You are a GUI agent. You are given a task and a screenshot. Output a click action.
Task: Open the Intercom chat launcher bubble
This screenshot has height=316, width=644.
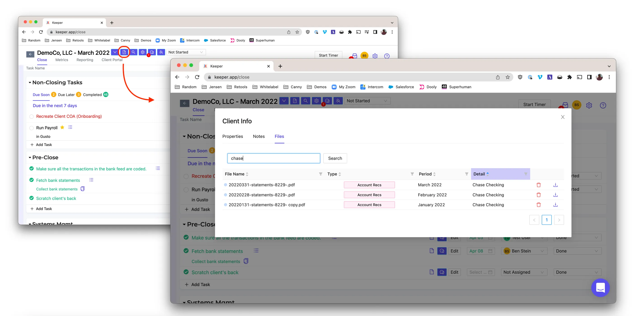click(600, 288)
